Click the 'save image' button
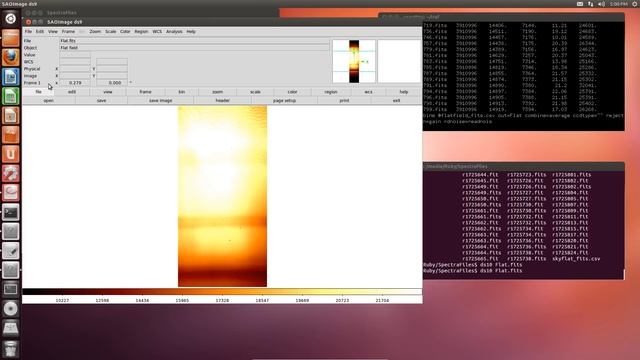The height and width of the screenshot is (360, 640). 160,100
